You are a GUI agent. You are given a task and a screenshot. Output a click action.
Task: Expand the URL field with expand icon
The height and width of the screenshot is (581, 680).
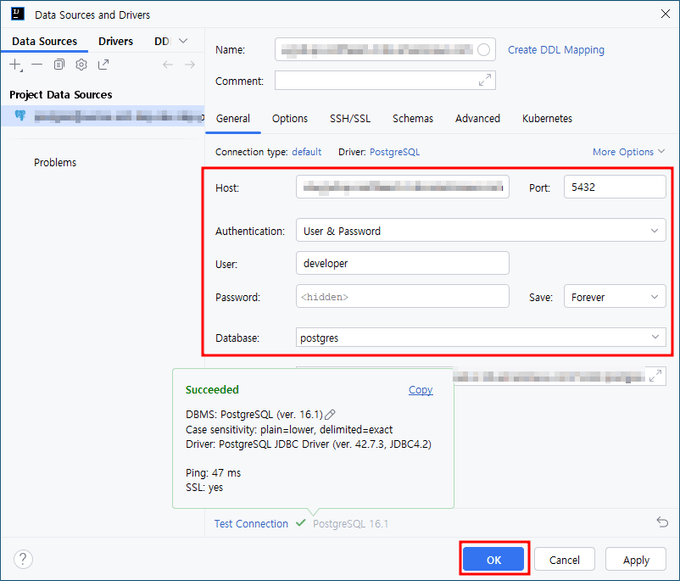[x=656, y=376]
